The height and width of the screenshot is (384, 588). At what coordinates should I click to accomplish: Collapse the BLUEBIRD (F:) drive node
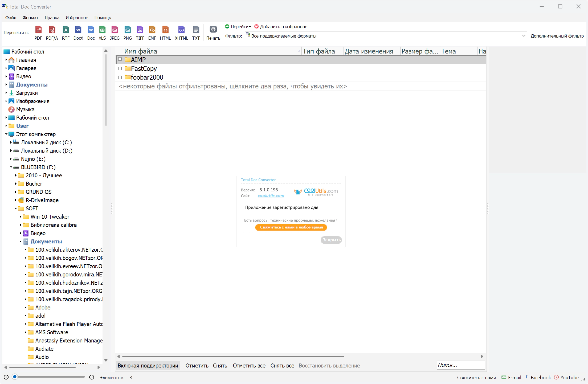(11, 167)
